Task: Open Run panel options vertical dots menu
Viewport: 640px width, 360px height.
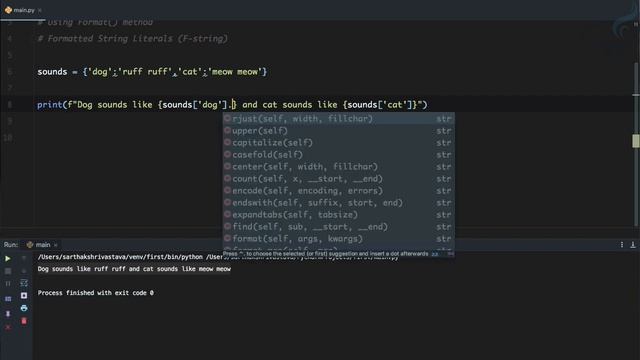Action: [622, 244]
